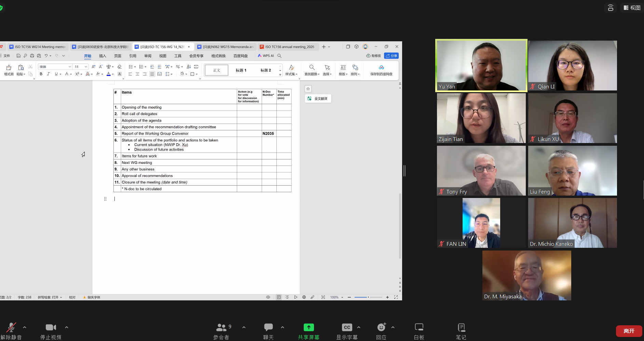Increase font size with the A+ icon
This screenshot has width=644, height=341.
(93, 67)
